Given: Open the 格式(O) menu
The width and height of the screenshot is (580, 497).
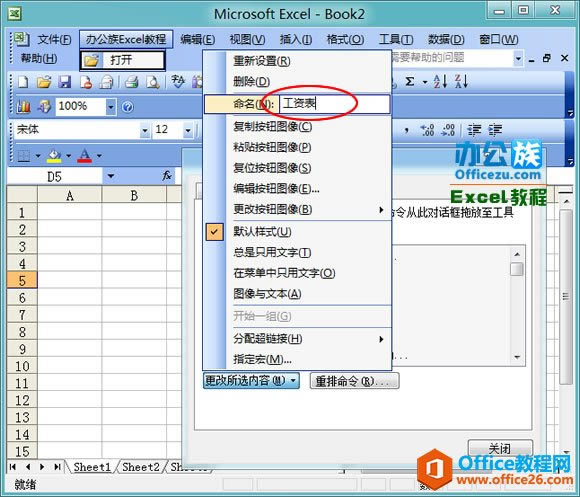Looking at the screenshot, I should [345, 39].
